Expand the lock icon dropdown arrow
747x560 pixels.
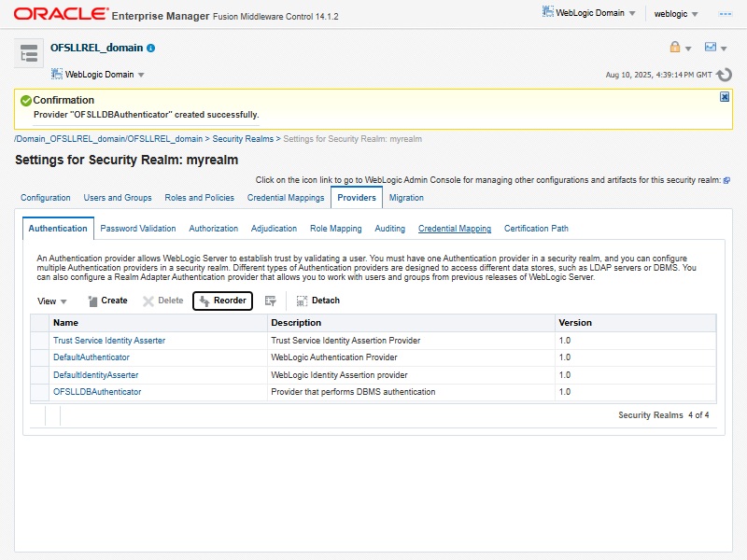coord(688,49)
